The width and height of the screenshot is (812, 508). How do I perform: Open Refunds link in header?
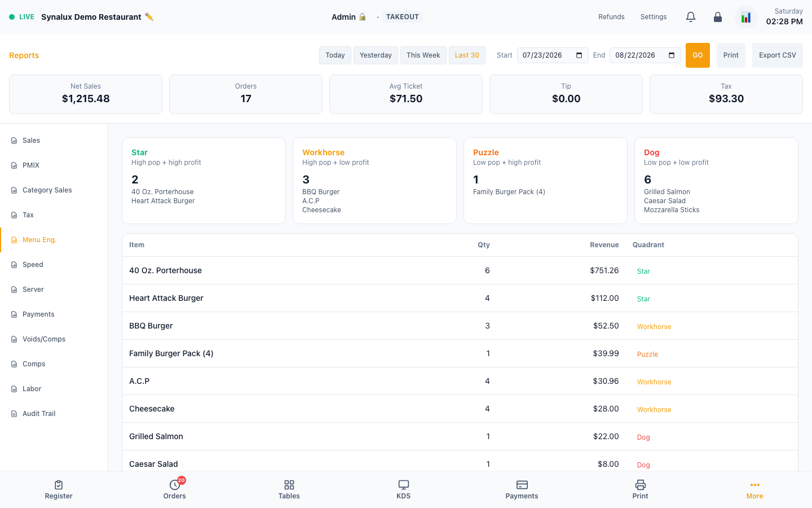(x=611, y=17)
